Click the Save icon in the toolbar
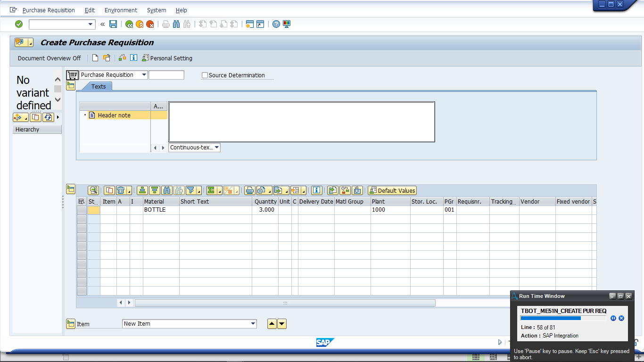Viewport: 644px width, 362px height. coord(113,24)
